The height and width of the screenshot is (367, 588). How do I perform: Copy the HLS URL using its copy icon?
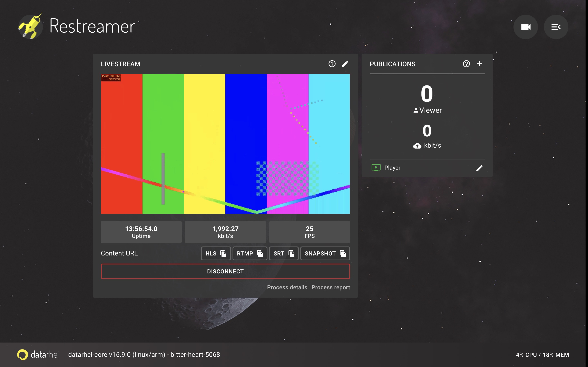[223, 253]
